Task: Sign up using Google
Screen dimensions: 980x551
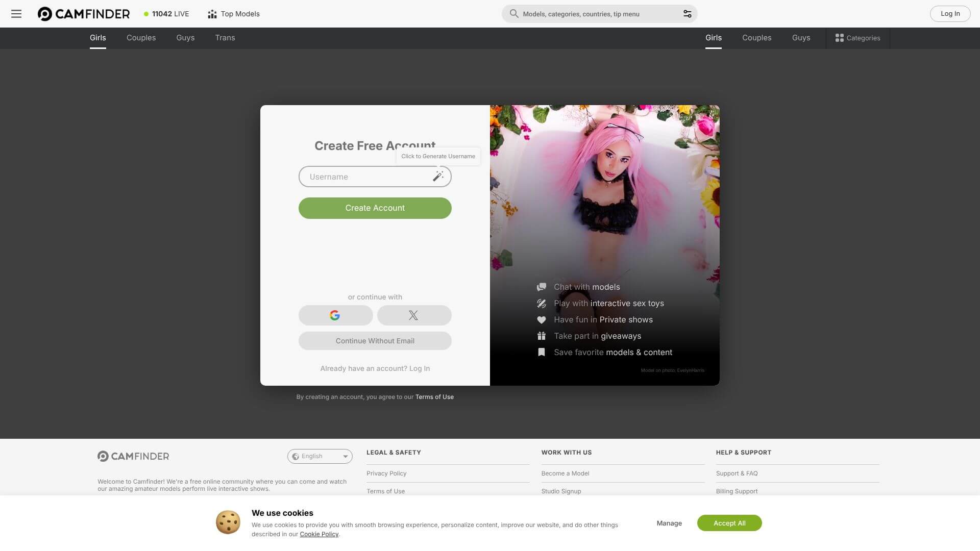Action: coord(335,315)
